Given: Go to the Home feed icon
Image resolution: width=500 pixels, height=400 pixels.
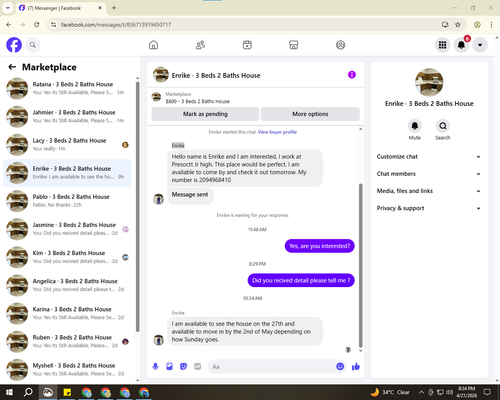Looking at the screenshot, I should click(153, 45).
